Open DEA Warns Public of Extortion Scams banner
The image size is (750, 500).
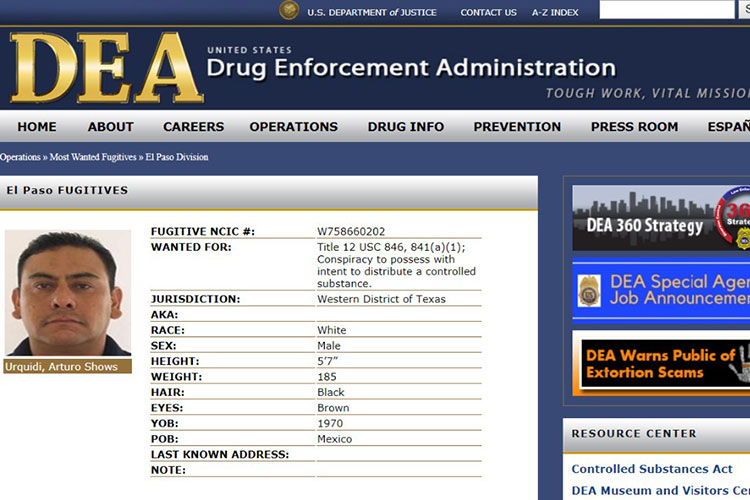661,364
